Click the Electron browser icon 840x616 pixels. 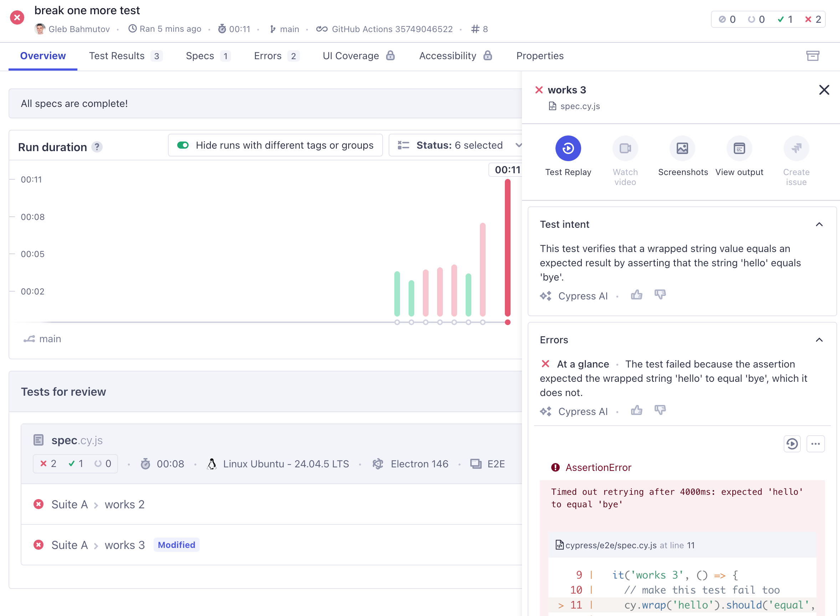(x=378, y=464)
